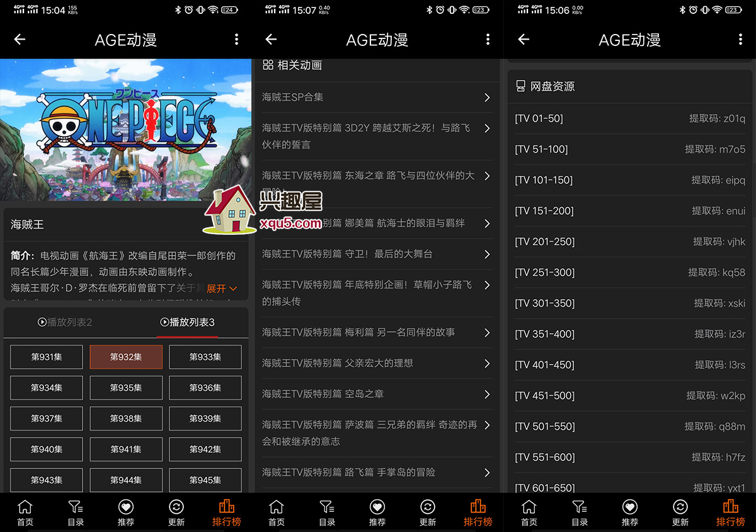Open 排行榜 ranking on middle screen
This screenshot has width=756, height=532.
click(478, 512)
